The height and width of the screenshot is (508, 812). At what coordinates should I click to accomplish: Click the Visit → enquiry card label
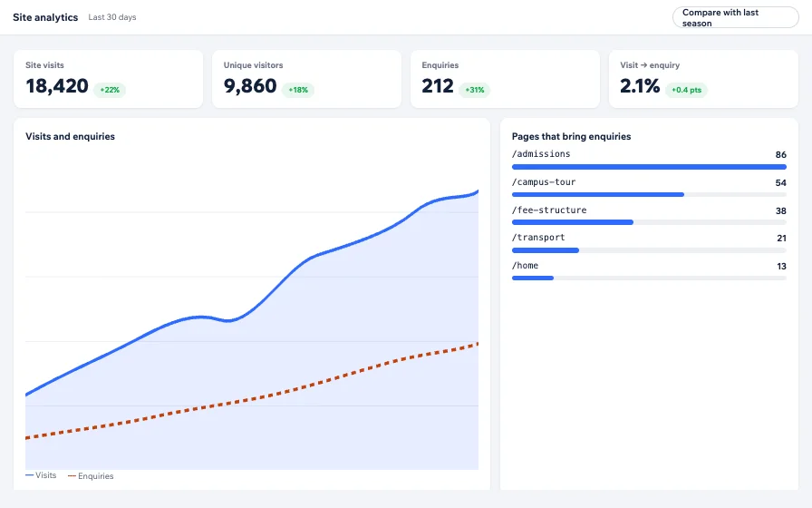click(650, 64)
